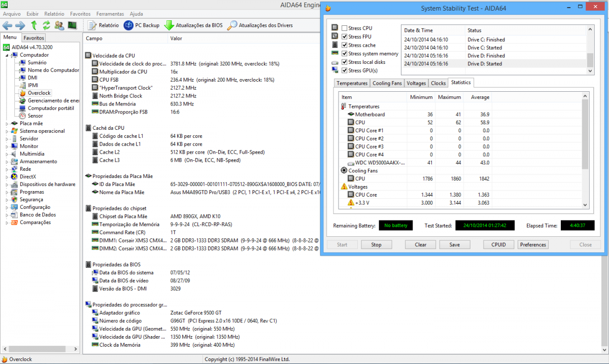Open the Ajuda menu
This screenshot has height=364, width=609.
pos(137,14)
